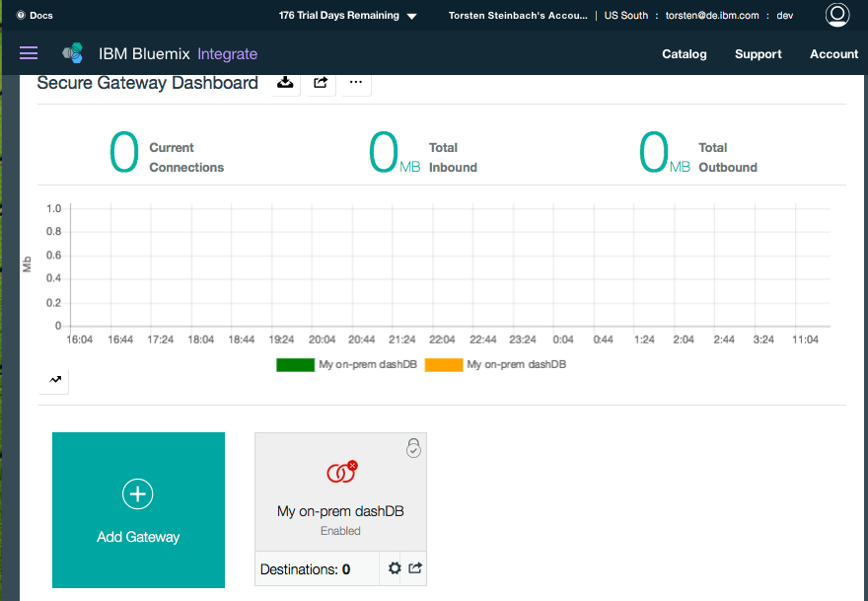Image resolution: width=868 pixels, height=601 pixels.
Task: Open gateway settings gear icon
Action: [395, 567]
